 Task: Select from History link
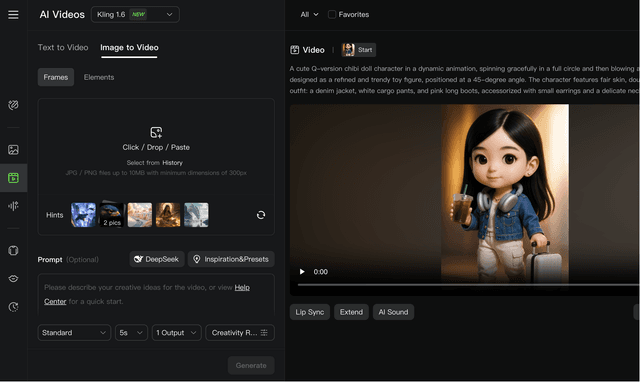coord(172,163)
